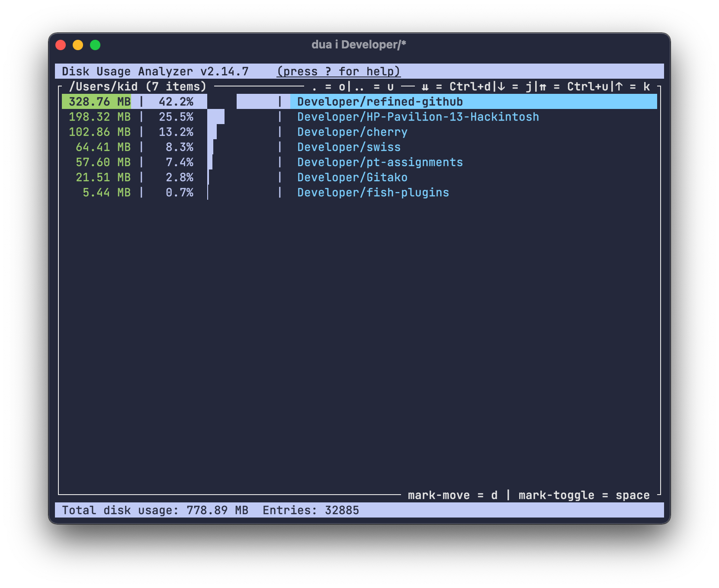Click the 198.32 MB size value

pos(100,117)
